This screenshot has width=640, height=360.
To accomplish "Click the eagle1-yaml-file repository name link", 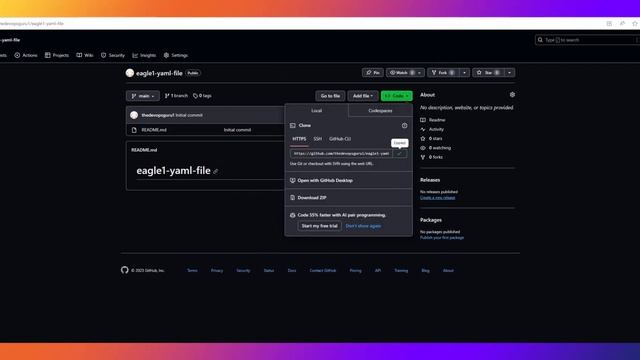I will click(159, 73).
